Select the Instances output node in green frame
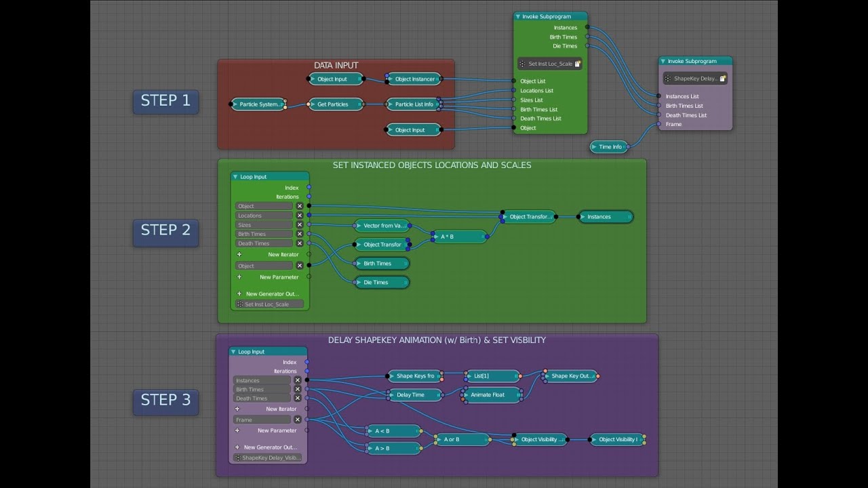Viewport: 868px width, 488px height. click(606, 217)
